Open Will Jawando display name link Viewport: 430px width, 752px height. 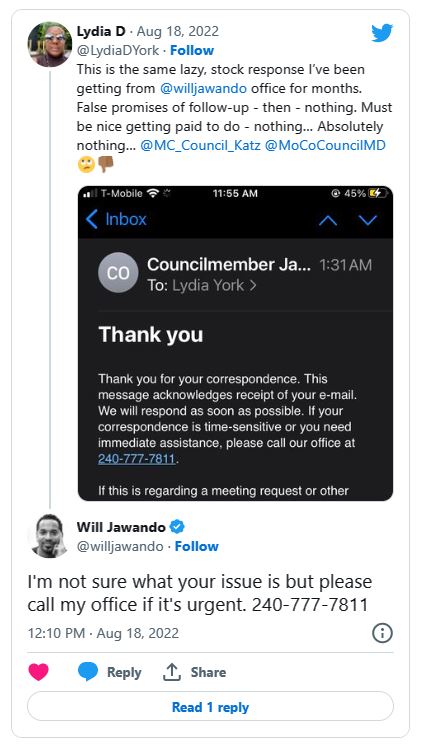coord(121,527)
